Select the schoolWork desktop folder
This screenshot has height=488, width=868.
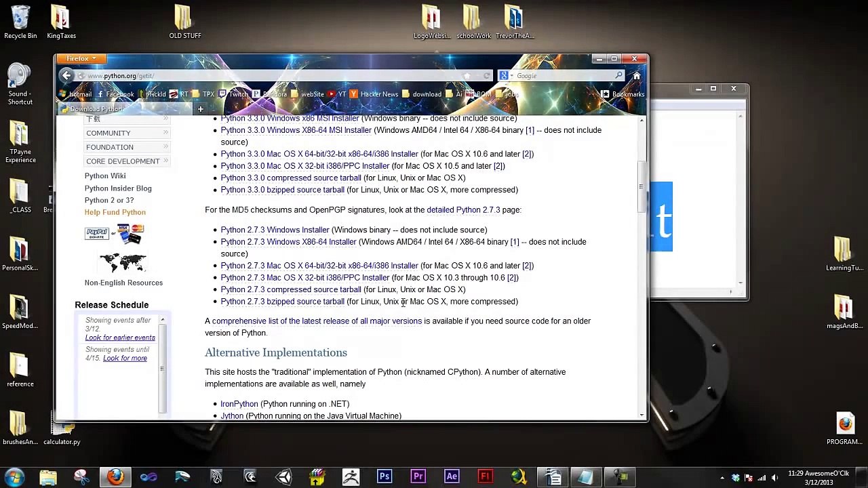click(473, 22)
